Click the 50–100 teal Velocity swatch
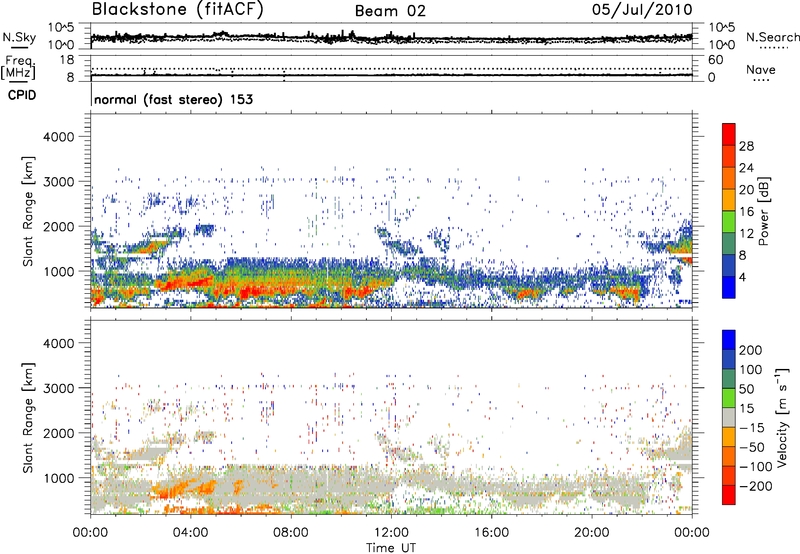 click(729, 379)
